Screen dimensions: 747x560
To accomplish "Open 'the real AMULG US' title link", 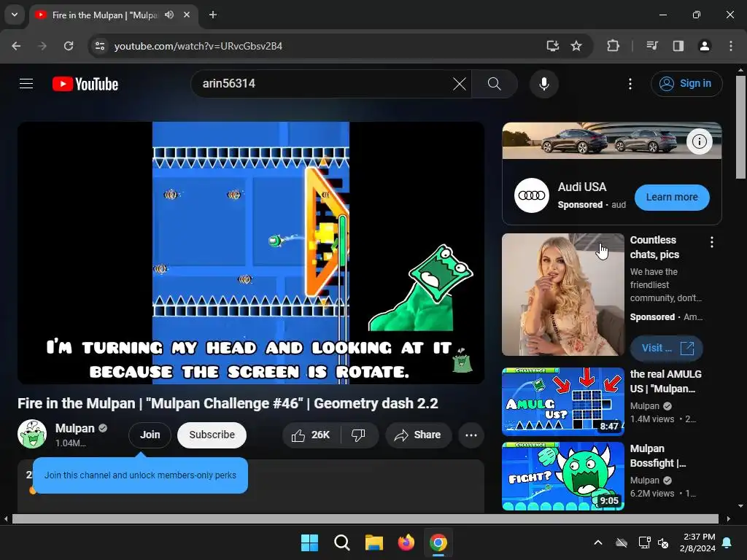I will 665,381.
